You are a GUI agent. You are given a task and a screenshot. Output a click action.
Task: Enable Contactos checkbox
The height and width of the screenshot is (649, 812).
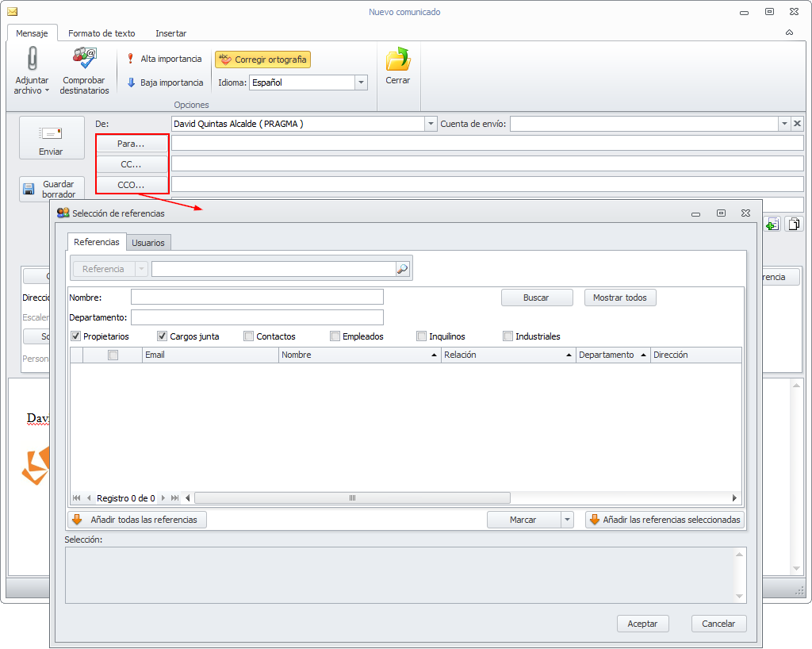pos(248,336)
